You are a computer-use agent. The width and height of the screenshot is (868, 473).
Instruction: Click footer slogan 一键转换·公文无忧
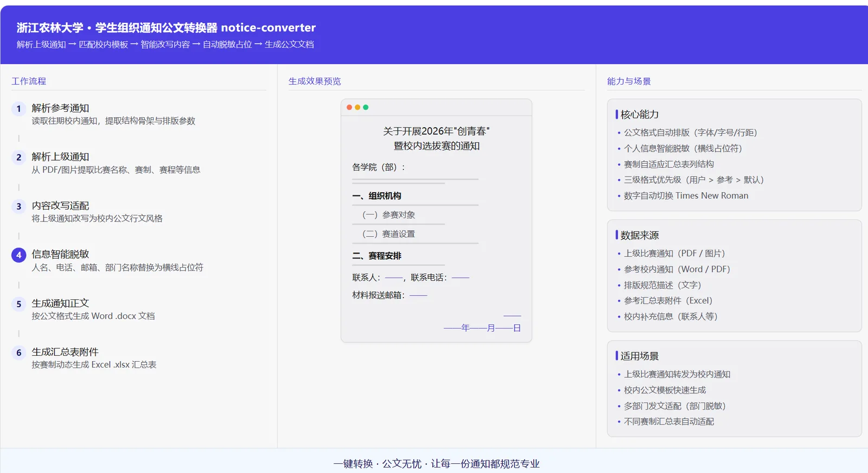436,464
